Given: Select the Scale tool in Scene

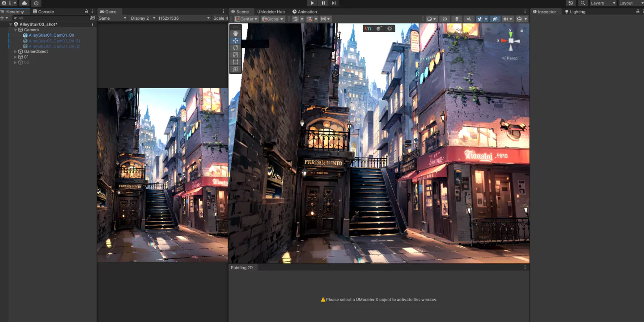Looking at the screenshot, I should 236,55.
